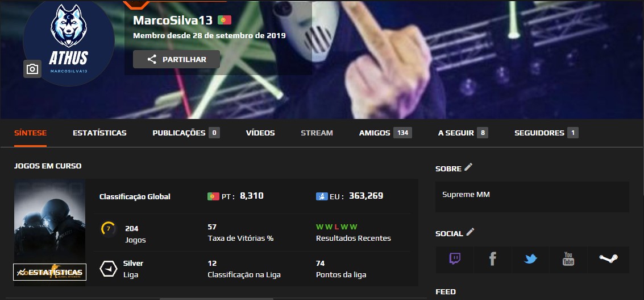Click the level 7 skill badge
The height and width of the screenshot is (300, 644).
(109, 228)
